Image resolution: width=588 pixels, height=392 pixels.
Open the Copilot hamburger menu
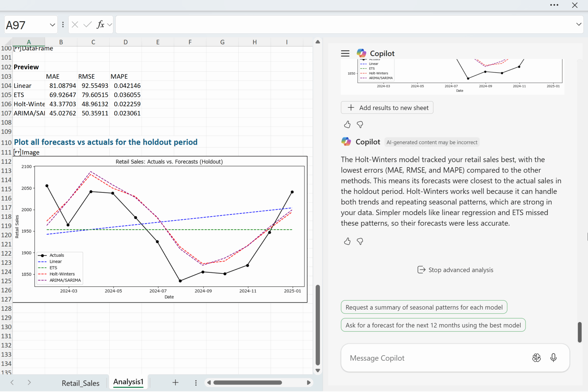coord(345,53)
